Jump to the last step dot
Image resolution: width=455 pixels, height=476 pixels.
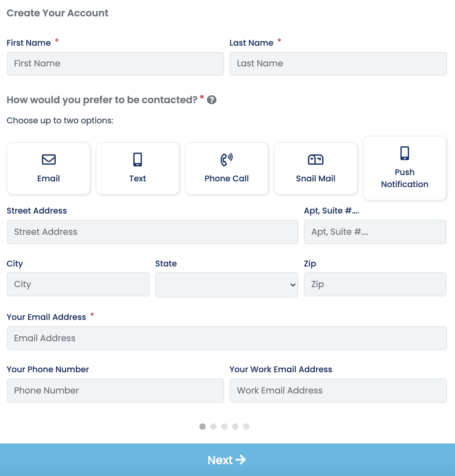tap(246, 427)
